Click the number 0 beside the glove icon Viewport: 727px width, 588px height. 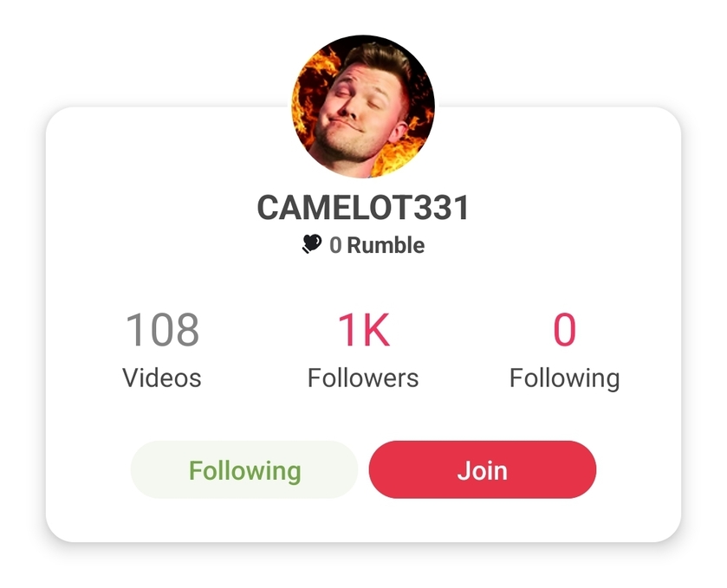click(335, 246)
